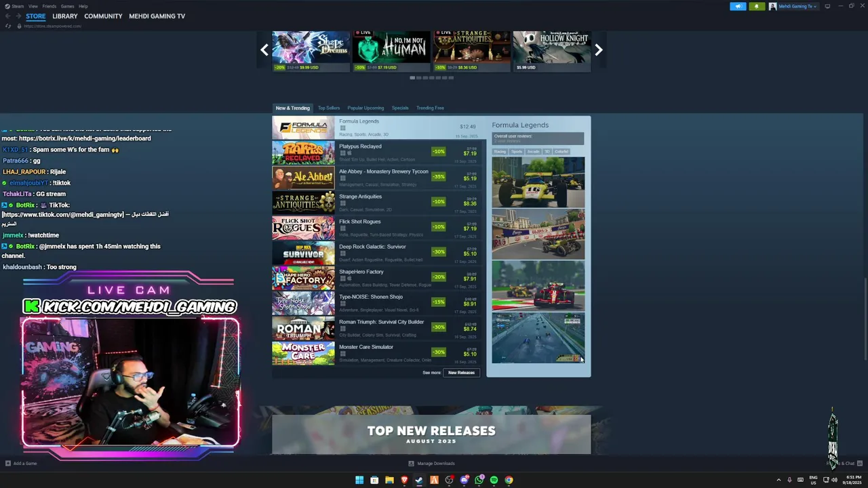This screenshot has width=868, height=488.
Task: Open the Friends menu
Action: [x=50, y=6]
